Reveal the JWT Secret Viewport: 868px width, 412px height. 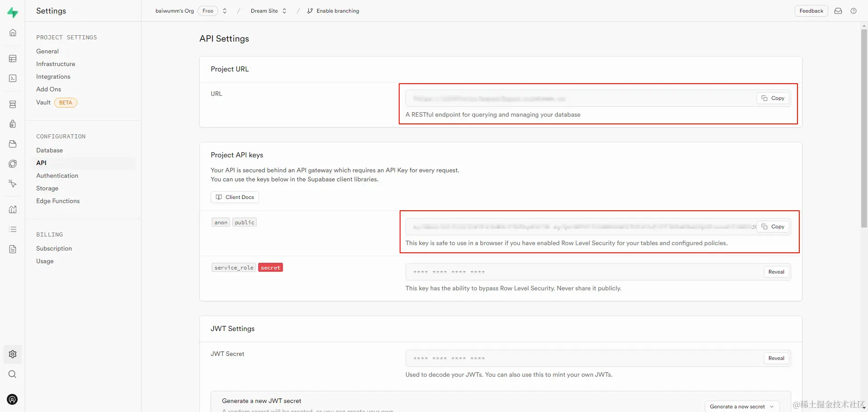click(776, 358)
